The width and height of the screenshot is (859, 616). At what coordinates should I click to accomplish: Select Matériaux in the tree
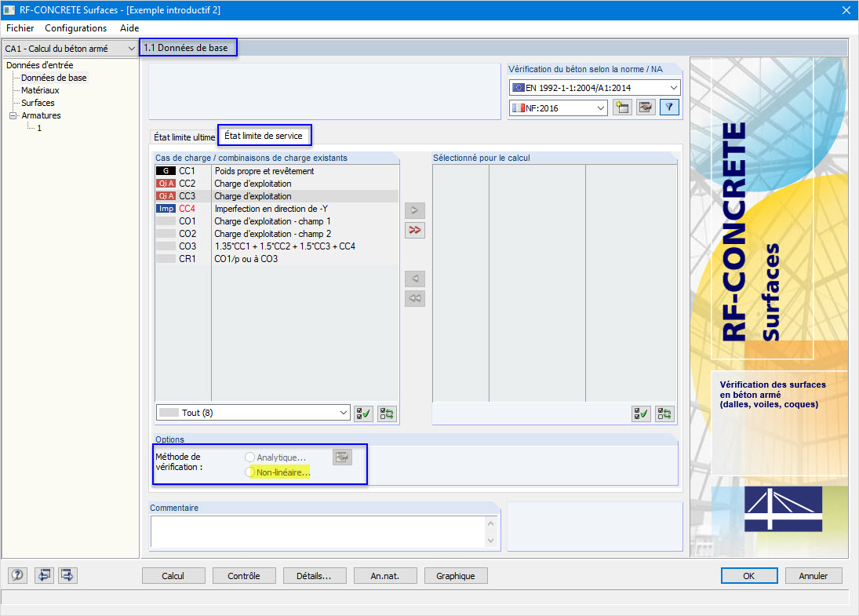(40, 90)
